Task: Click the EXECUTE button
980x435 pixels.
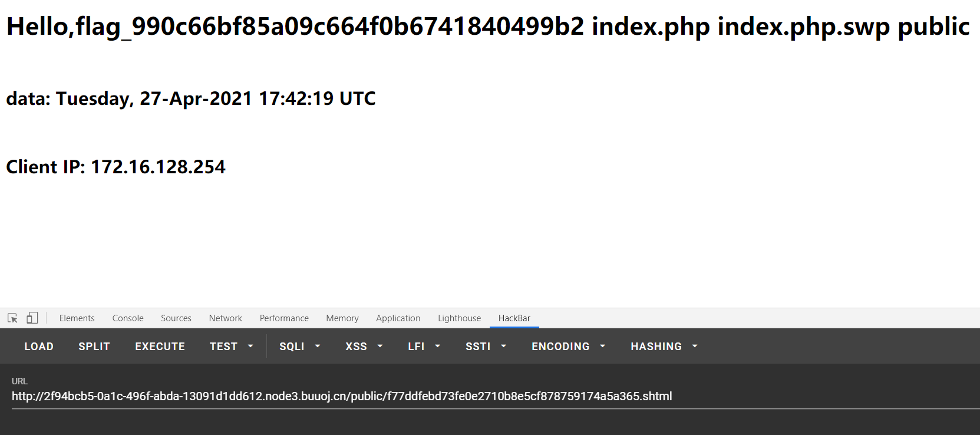Action: [x=160, y=346]
